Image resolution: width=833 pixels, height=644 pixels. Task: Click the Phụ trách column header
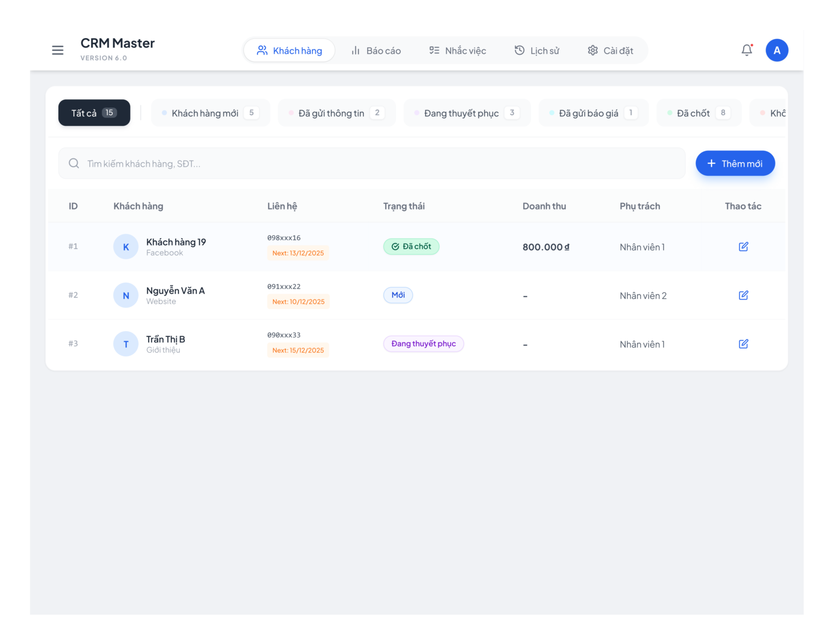pos(640,206)
